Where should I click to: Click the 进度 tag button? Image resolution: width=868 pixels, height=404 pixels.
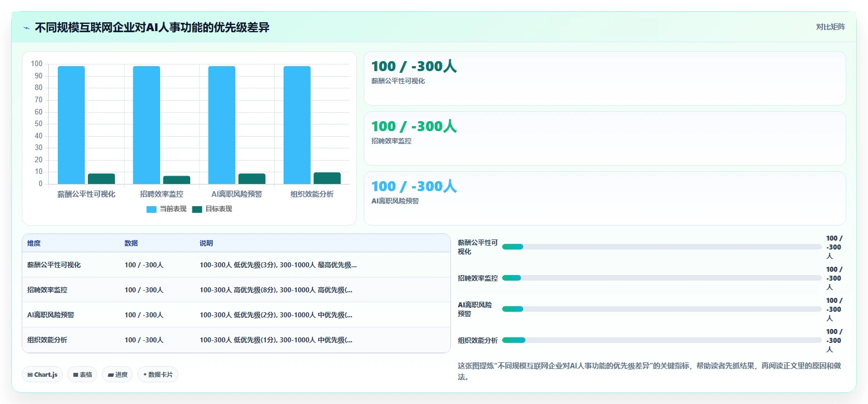(x=117, y=375)
